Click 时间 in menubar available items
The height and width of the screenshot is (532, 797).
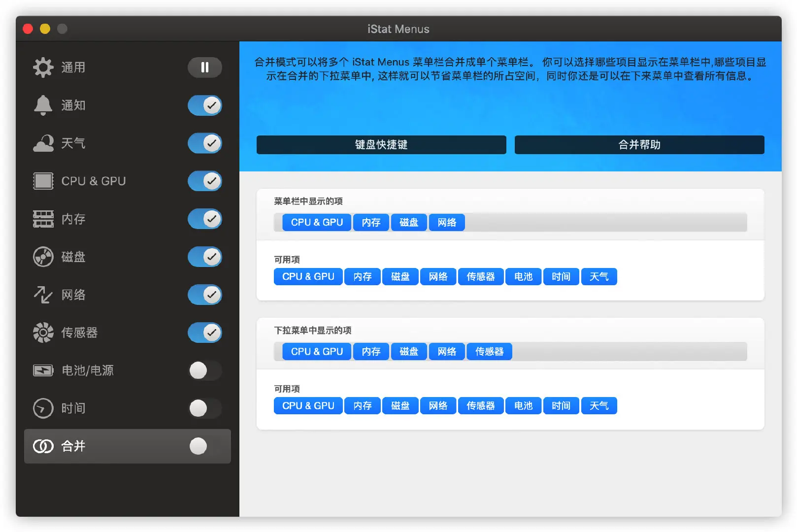tap(561, 277)
